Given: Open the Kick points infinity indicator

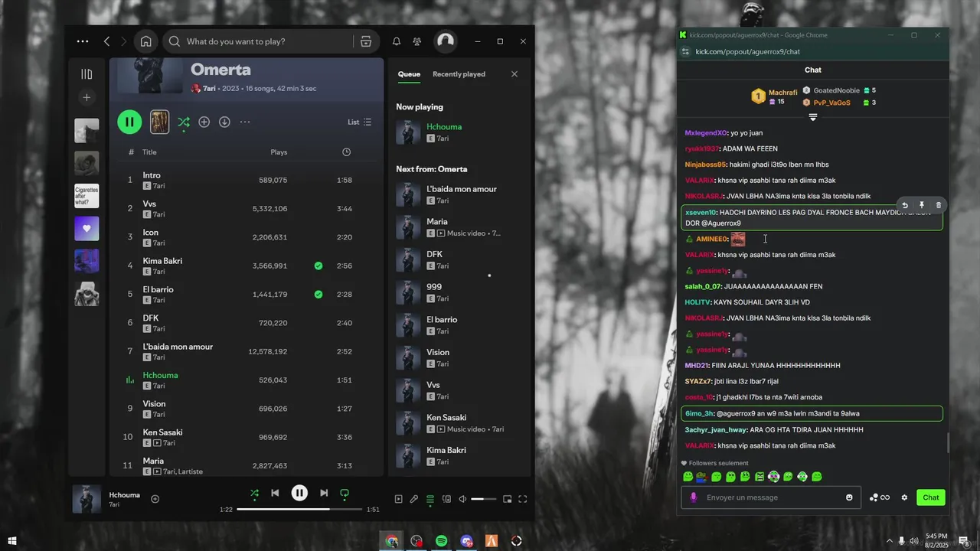Looking at the screenshot, I should 880,497.
